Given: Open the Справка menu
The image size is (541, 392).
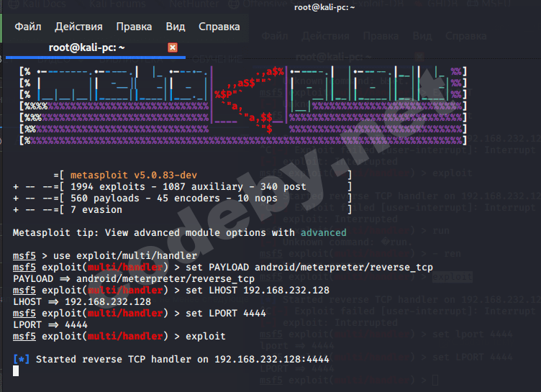Looking at the screenshot, I should click(219, 27).
